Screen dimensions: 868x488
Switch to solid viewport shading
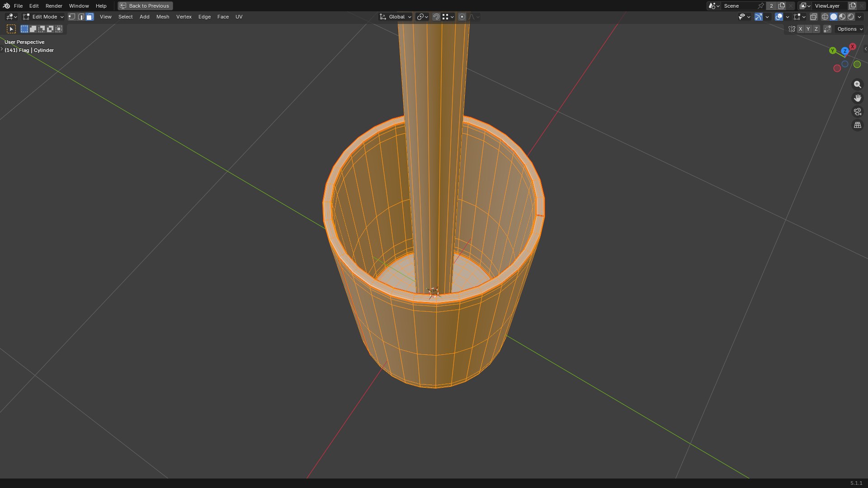[834, 17]
